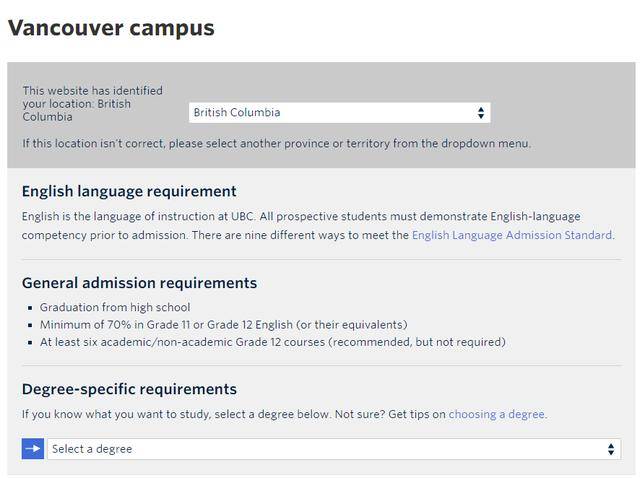Click the blue arrow icon beside Select a degree

33,449
